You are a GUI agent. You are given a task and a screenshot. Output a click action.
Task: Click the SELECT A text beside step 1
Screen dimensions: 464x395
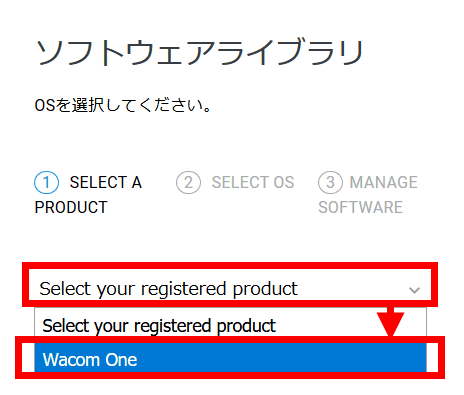tap(106, 182)
